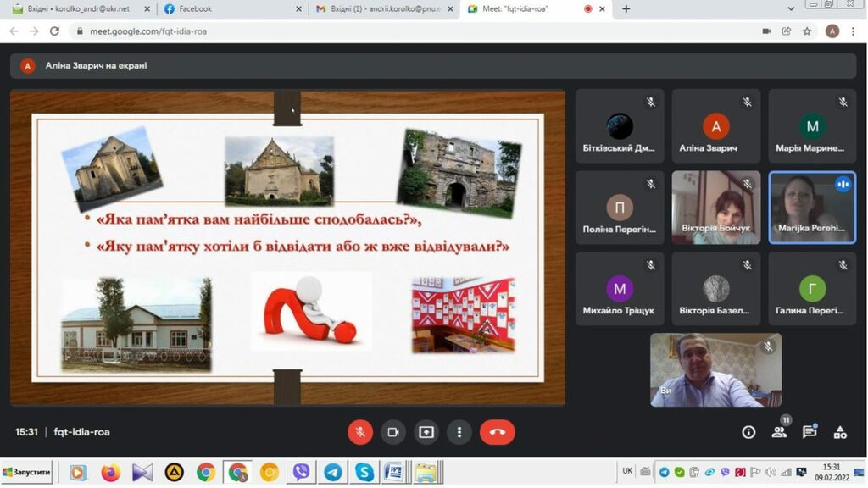Select Вікторія Бойчук's video tile
The width and height of the screenshot is (868, 488).
click(x=715, y=208)
